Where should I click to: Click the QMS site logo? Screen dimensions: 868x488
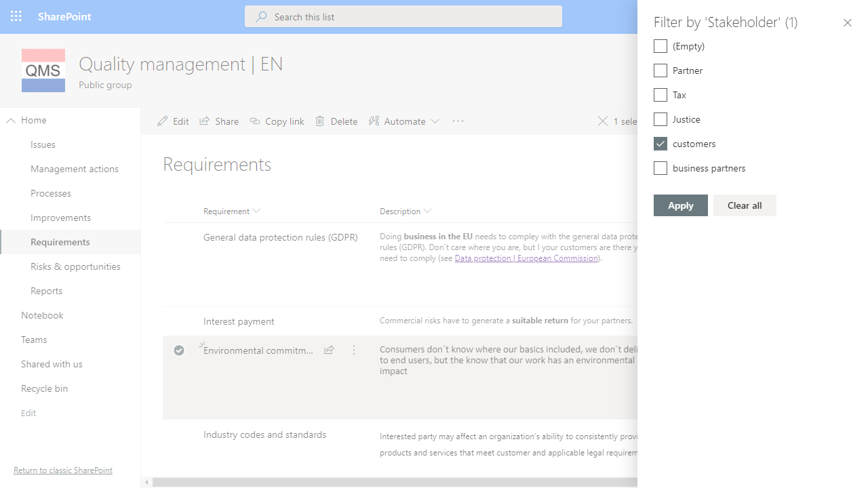pyautogui.click(x=43, y=70)
